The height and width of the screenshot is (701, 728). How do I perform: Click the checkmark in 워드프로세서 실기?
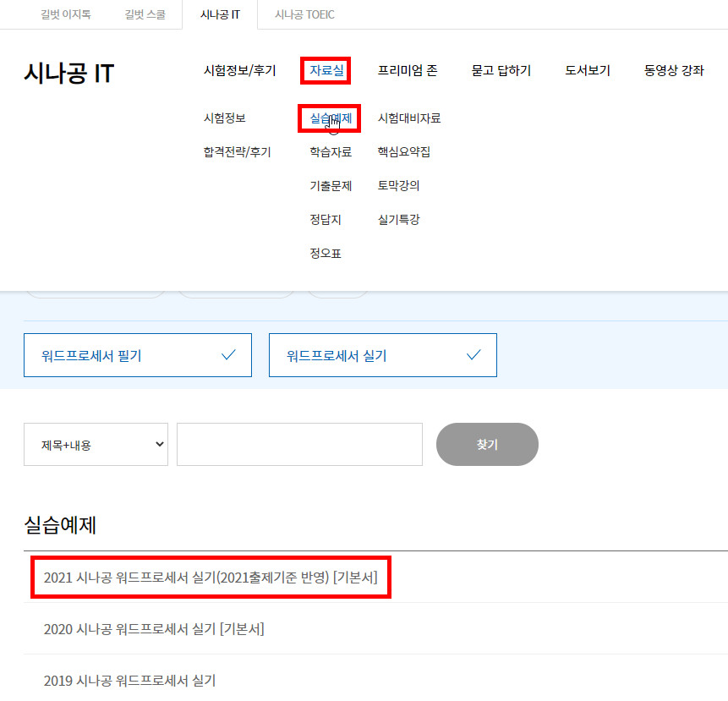coord(473,355)
